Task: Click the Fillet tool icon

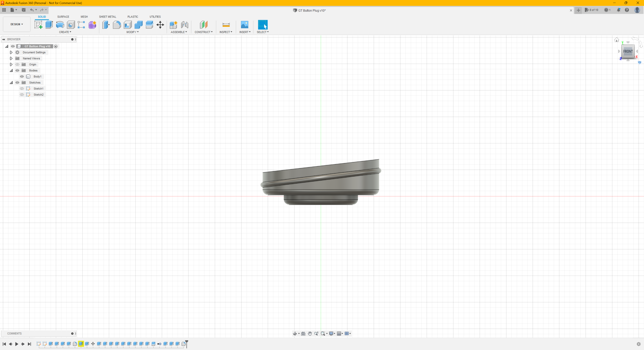Action: (117, 24)
